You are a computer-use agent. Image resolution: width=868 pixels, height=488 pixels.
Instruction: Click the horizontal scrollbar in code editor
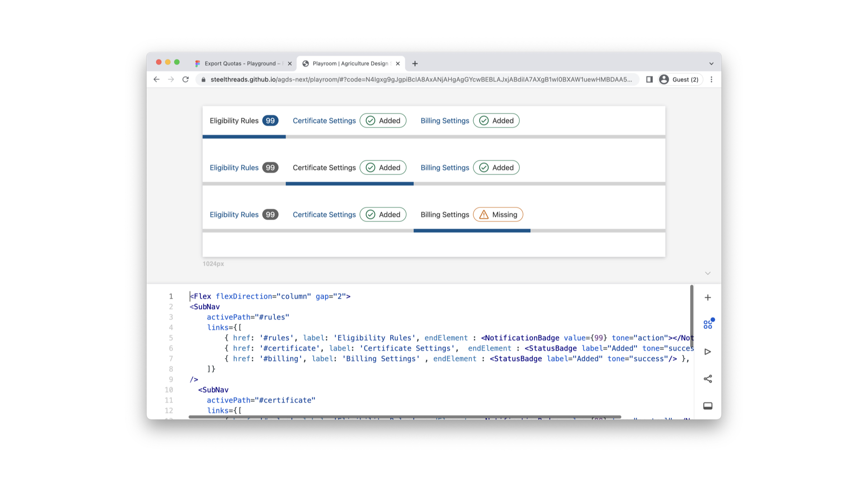[405, 417]
